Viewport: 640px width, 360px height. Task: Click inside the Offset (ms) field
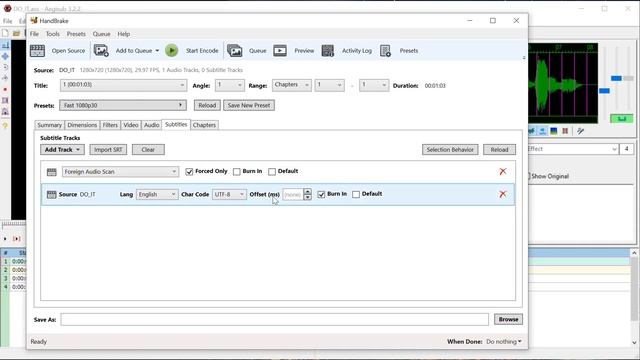click(293, 195)
